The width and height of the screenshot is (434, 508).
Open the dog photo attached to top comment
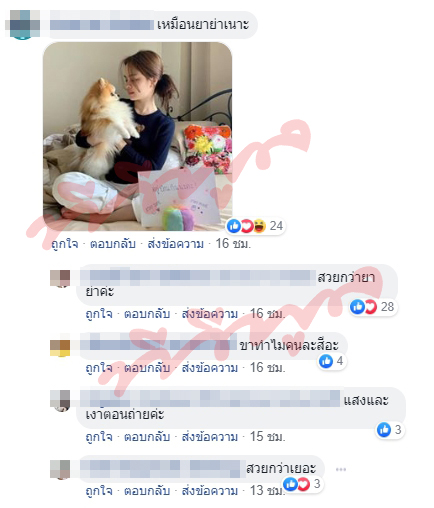tap(137, 136)
